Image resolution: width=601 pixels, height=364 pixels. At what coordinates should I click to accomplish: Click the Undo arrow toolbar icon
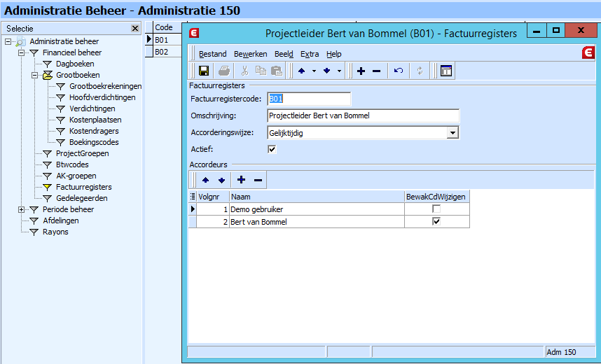pyautogui.click(x=399, y=71)
